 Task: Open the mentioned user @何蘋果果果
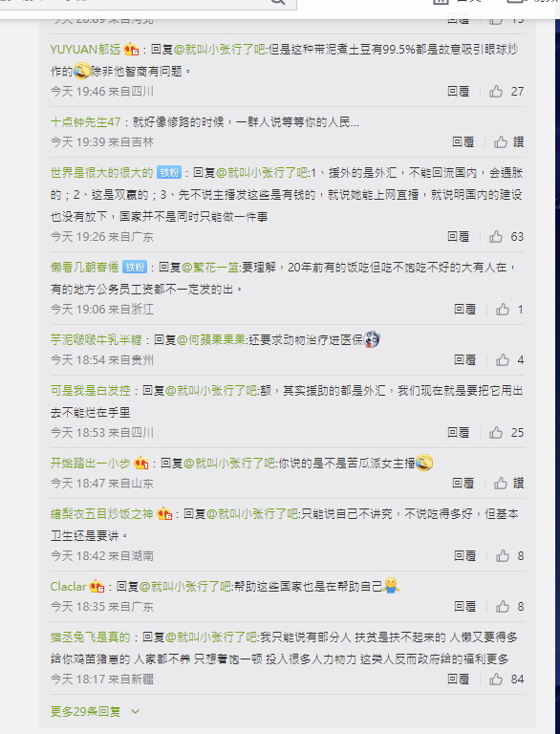tap(211, 340)
